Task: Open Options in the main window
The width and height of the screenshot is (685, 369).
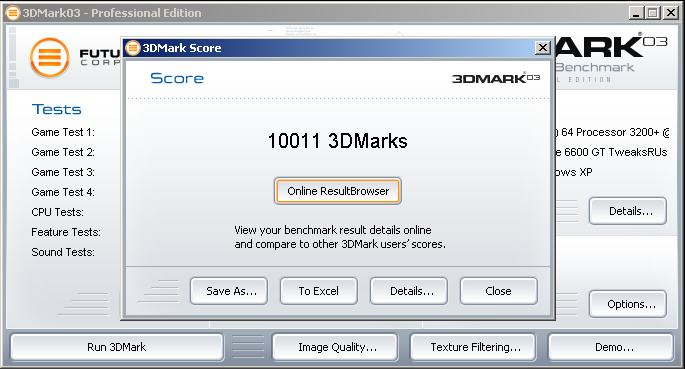Action: pos(628,304)
